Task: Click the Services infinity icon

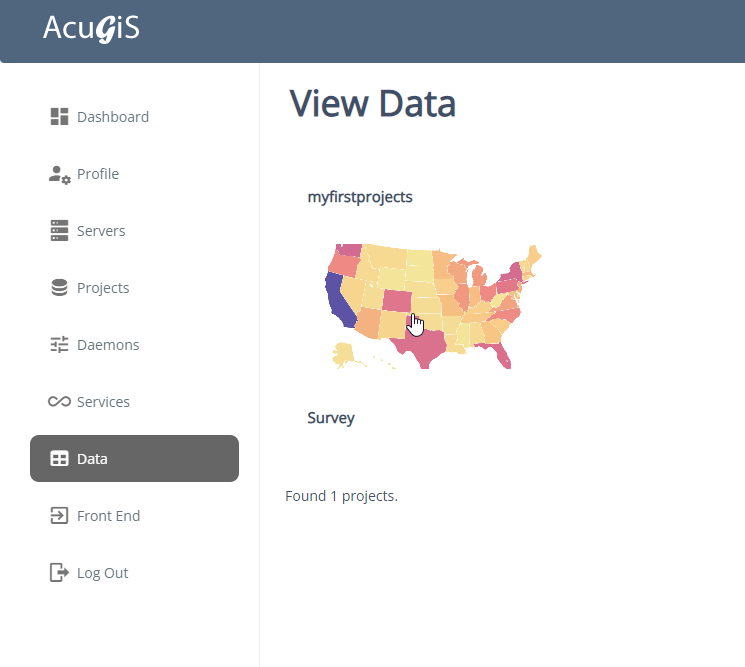Action: (59, 402)
